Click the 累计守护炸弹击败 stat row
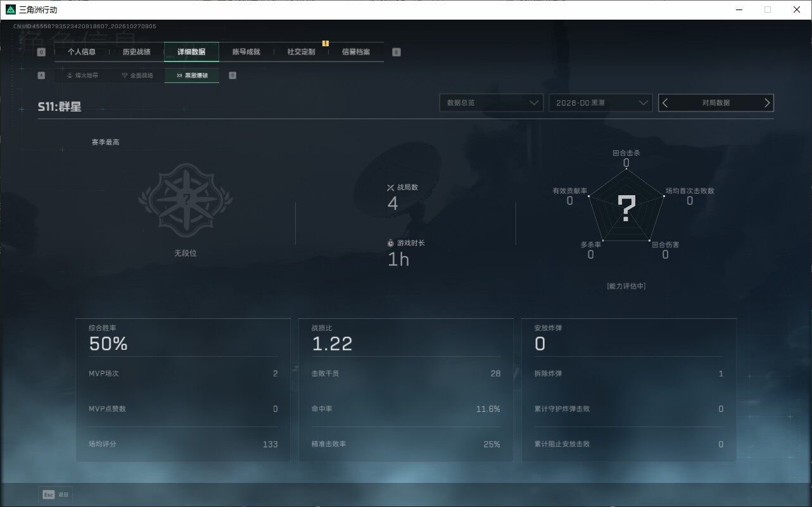The image size is (812, 507). 629,409
